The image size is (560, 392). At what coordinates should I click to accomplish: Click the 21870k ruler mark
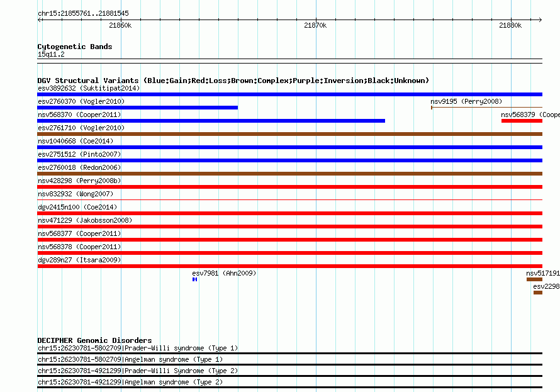(315, 25)
